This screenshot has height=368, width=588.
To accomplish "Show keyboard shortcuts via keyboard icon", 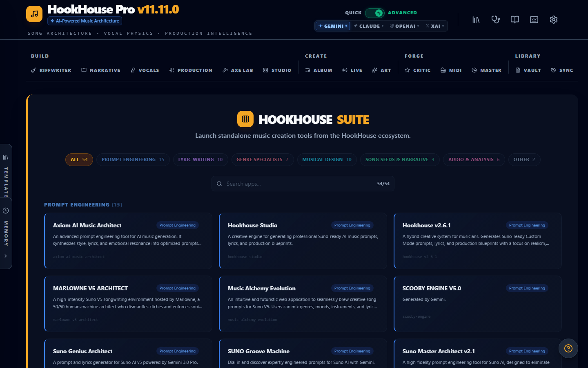I will tap(534, 19).
